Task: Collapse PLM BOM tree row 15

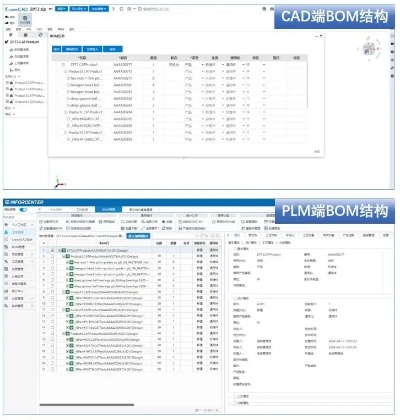Action: [63, 333]
